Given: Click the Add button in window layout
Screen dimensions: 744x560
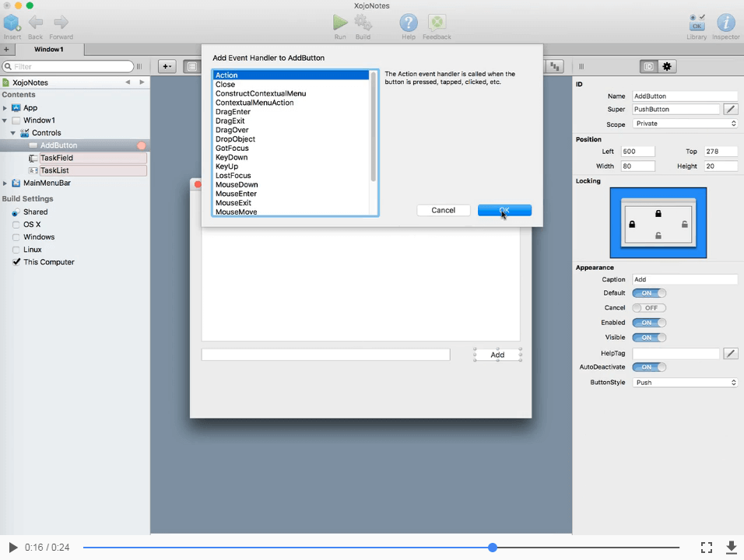Looking at the screenshot, I should [497, 355].
